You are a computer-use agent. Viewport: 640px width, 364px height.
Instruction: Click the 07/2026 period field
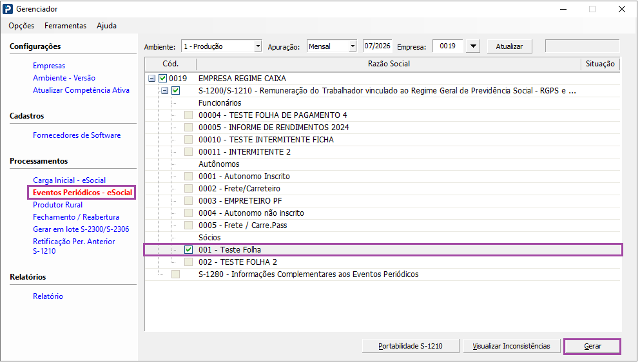click(377, 46)
